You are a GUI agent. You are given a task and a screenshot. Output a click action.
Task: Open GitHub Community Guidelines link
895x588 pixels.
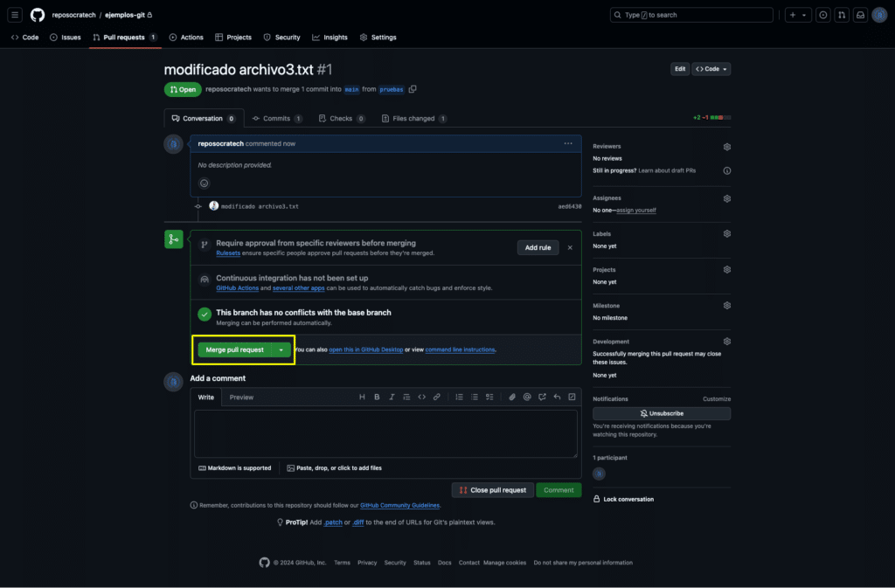[x=399, y=505]
